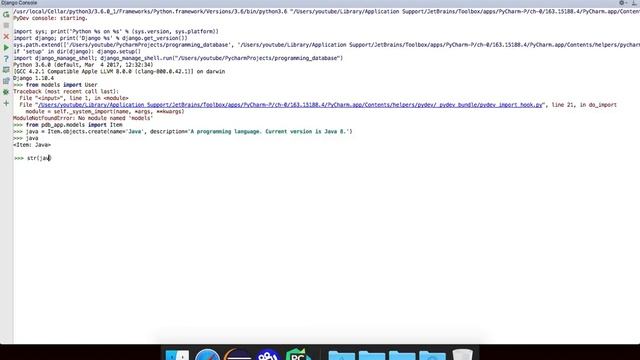Add a new console with plus icon

coord(6,103)
